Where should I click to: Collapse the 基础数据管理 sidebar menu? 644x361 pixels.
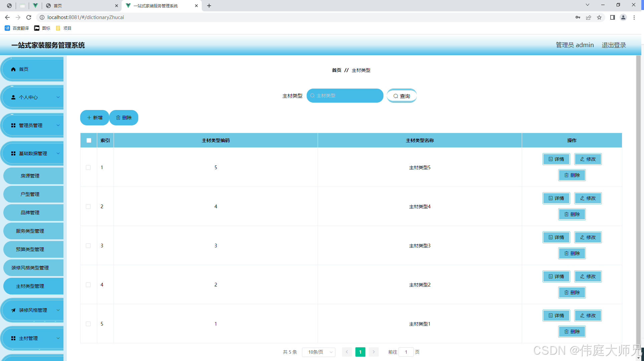click(x=33, y=153)
